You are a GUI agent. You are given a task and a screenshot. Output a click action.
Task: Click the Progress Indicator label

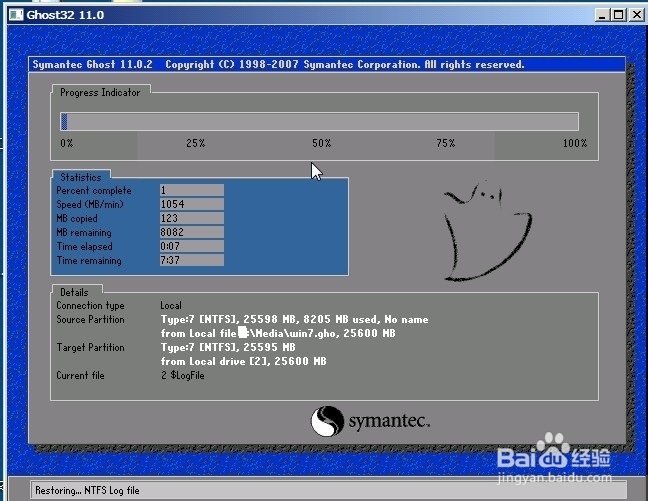pos(100,92)
